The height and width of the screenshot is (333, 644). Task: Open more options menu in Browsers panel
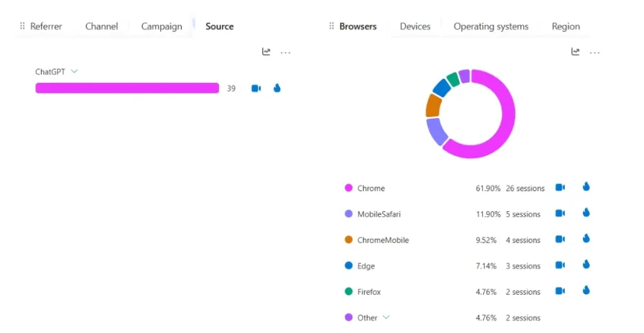pyautogui.click(x=594, y=53)
